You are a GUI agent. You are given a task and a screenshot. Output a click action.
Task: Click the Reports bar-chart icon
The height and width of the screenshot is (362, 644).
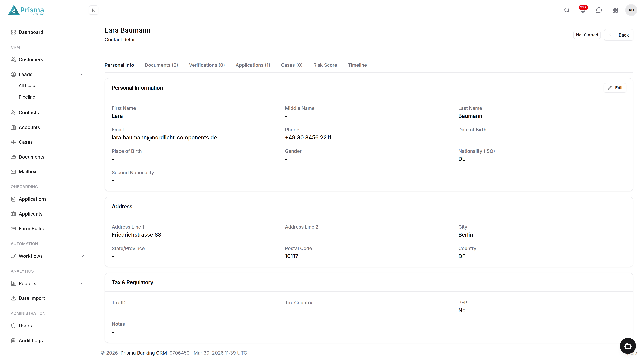click(13, 284)
